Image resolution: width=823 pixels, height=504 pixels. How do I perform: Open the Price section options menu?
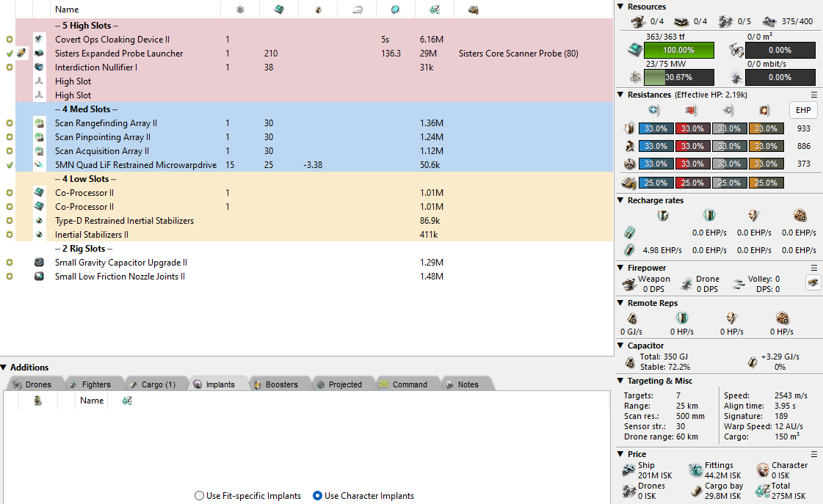pos(813,454)
